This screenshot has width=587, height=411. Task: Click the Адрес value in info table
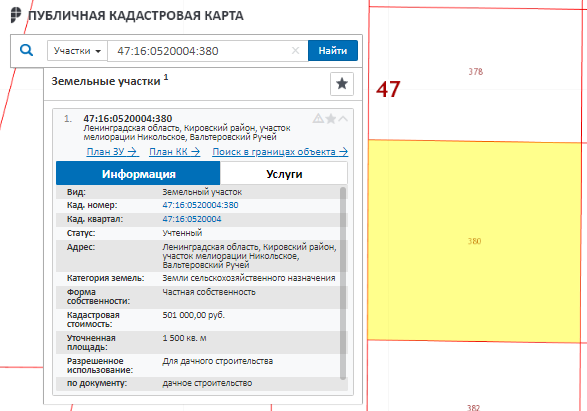click(249, 256)
